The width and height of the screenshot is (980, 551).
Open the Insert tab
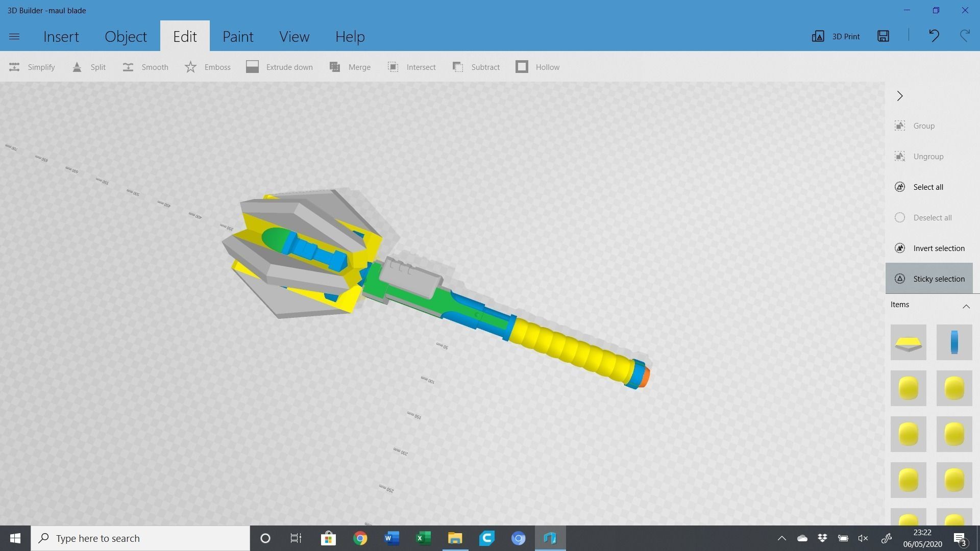pyautogui.click(x=61, y=36)
